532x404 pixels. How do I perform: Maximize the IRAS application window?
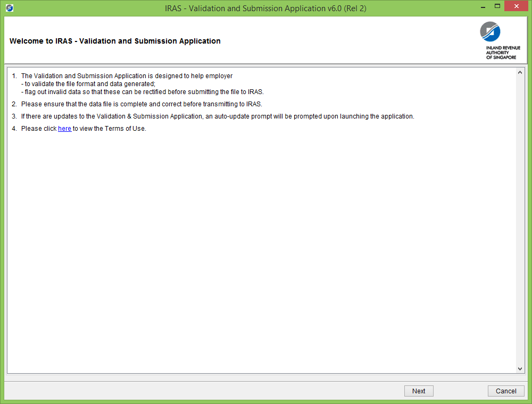click(x=497, y=6)
